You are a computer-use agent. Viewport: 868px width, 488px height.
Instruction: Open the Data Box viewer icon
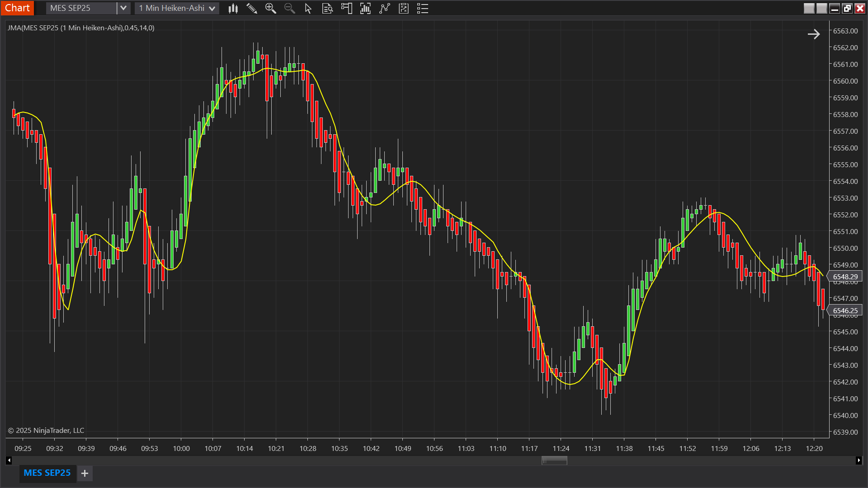pos(327,8)
